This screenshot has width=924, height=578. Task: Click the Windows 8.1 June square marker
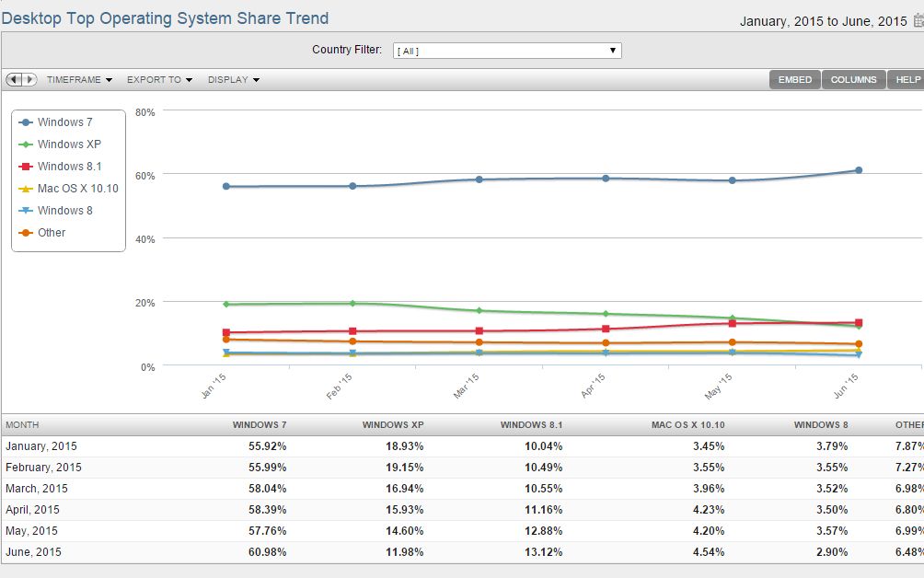859,323
